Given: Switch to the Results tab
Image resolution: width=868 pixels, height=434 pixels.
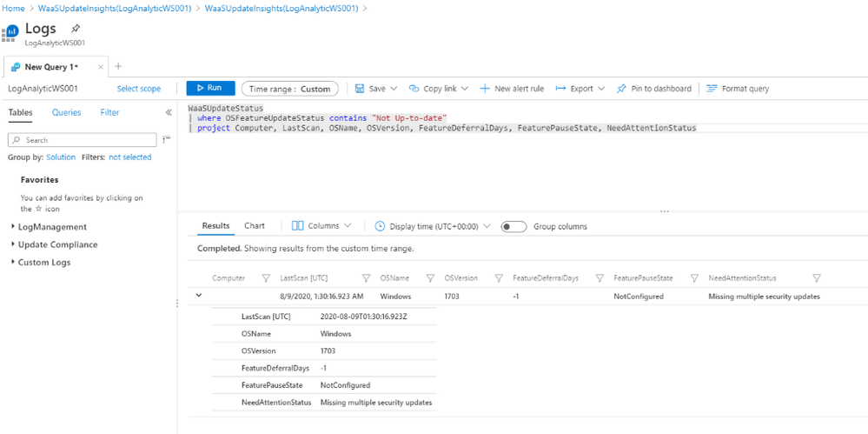Looking at the screenshot, I should pyautogui.click(x=215, y=225).
